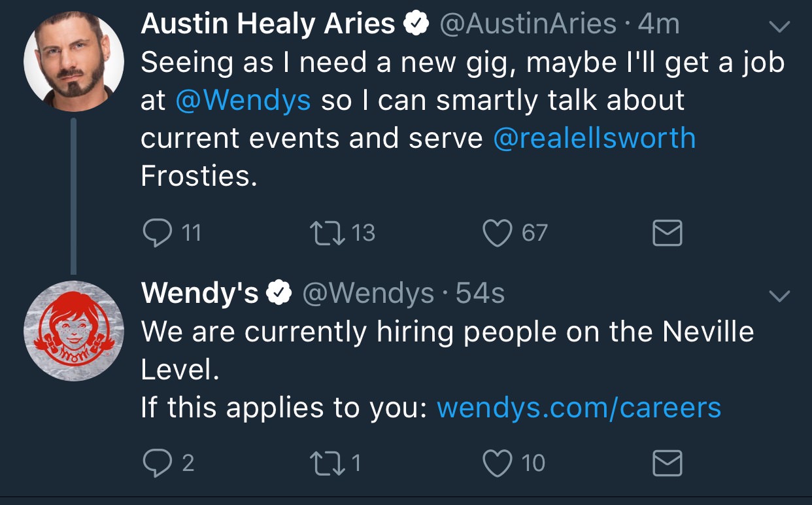812x505 pixels.
Task: Click the Austin Healy Aries display name
Action: tap(268, 25)
